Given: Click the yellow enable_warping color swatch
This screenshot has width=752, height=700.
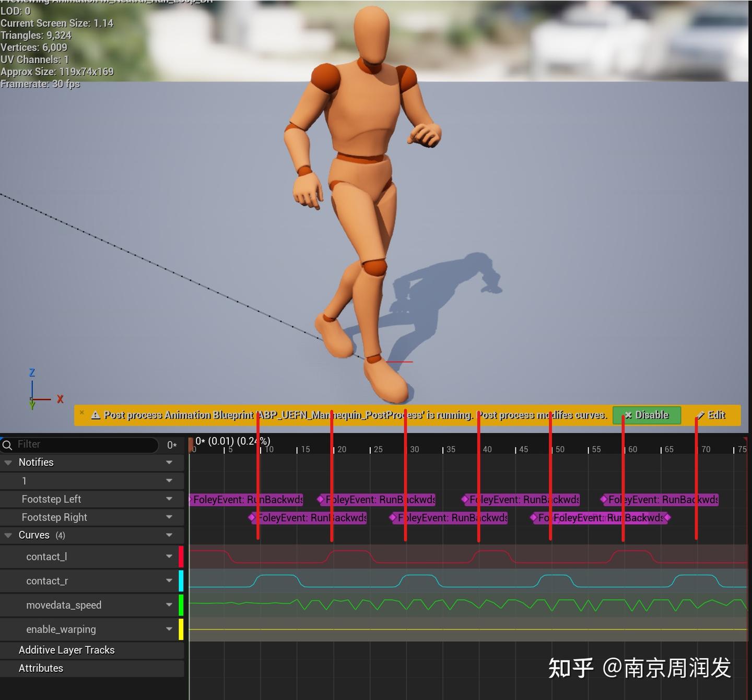Looking at the screenshot, I should (181, 629).
